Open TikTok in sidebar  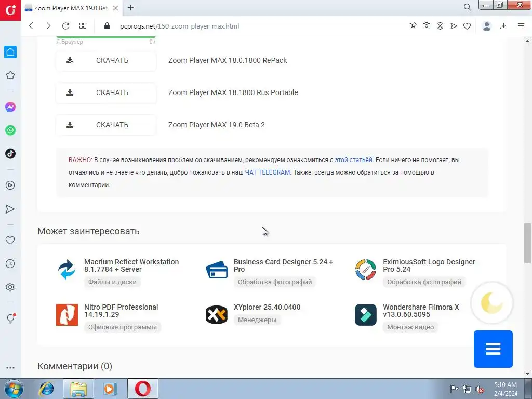coord(10,154)
